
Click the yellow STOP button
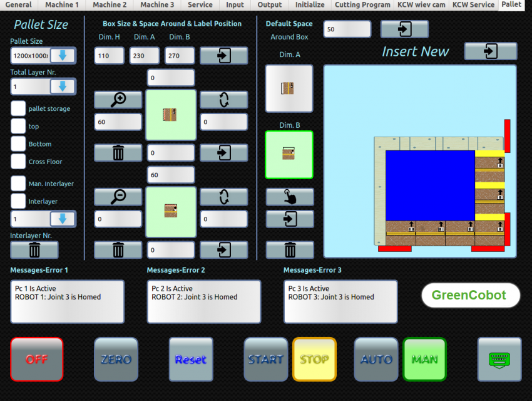tap(315, 359)
